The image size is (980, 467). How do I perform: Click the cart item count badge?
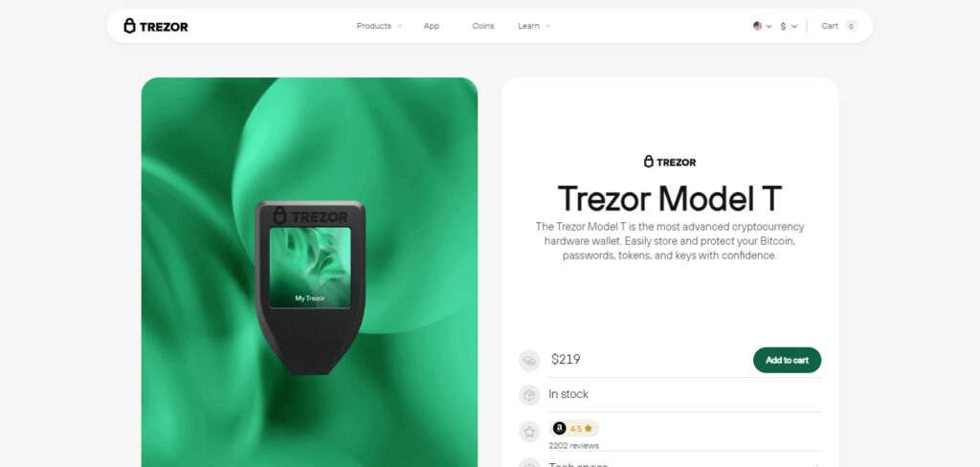pos(851,26)
